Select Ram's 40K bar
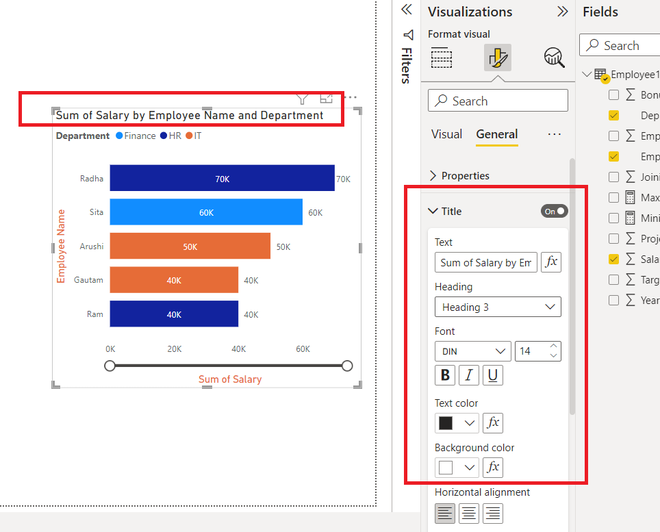Viewport: 660px width, 532px height. pos(174,314)
